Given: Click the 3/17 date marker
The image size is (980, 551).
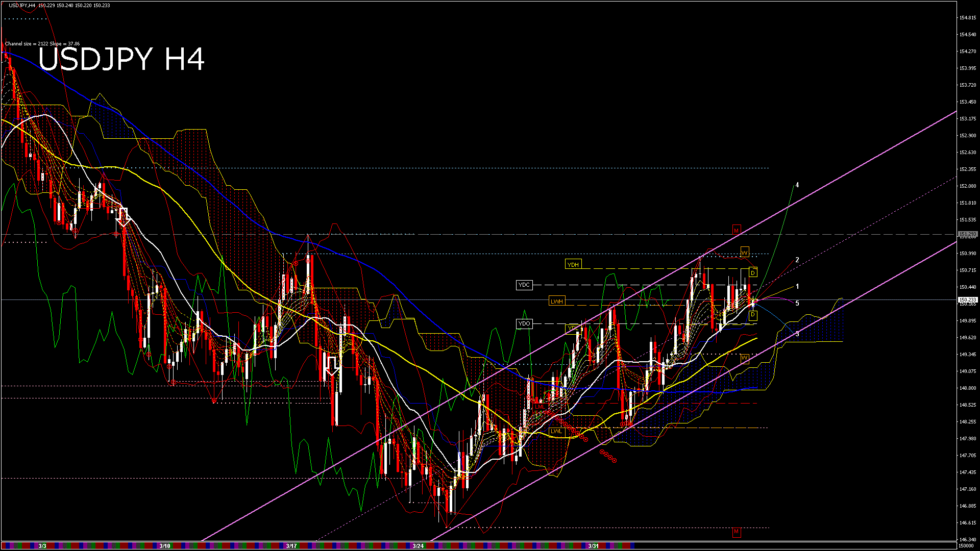Looking at the screenshot, I should (291, 546).
